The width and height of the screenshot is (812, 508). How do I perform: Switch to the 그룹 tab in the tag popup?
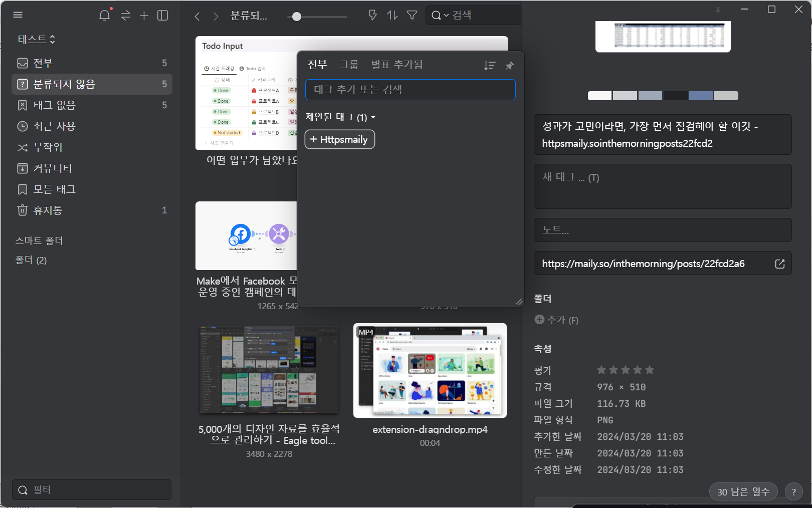pyautogui.click(x=349, y=64)
